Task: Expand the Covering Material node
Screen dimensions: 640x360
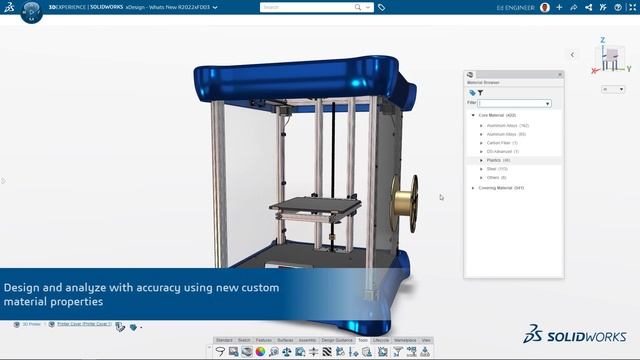Action: pyautogui.click(x=473, y=188)
